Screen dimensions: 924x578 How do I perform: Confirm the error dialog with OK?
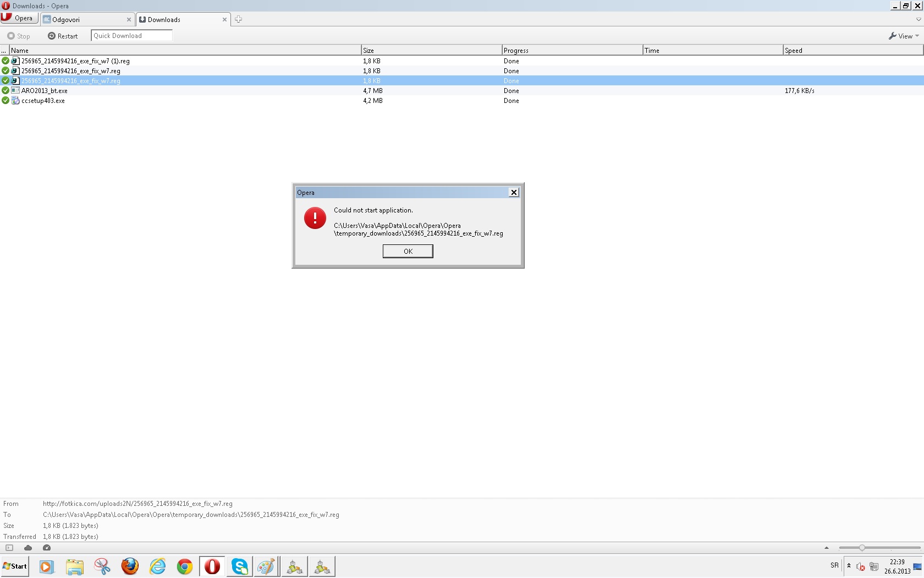408,252
